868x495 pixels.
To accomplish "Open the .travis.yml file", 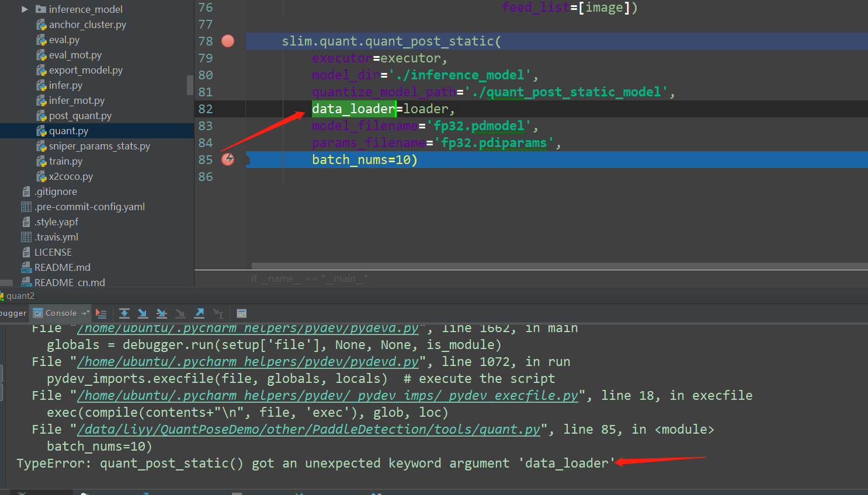I will point(56,237).
